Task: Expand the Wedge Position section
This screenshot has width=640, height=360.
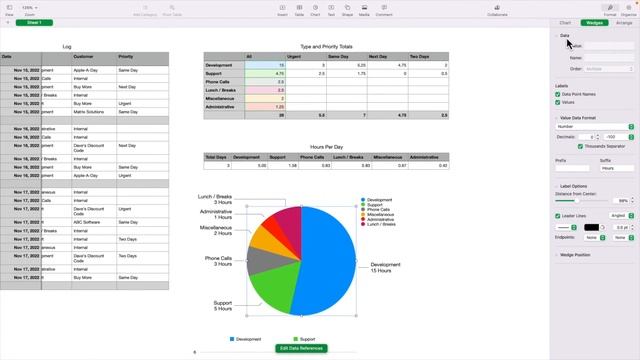Action: [556, 255]
